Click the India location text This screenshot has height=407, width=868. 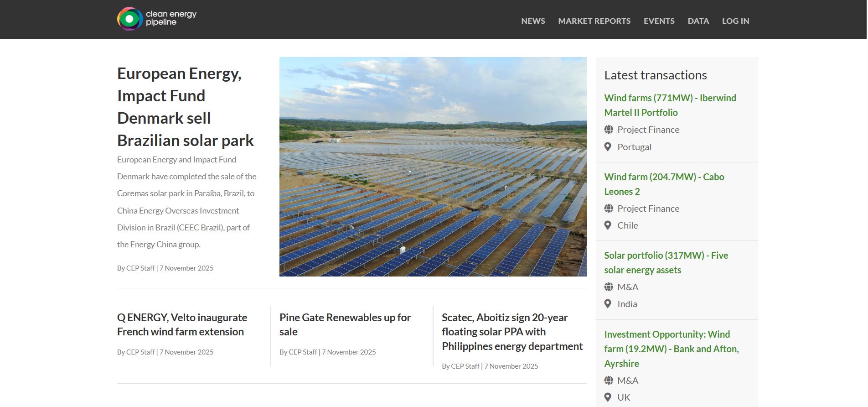tap(627, 304)
